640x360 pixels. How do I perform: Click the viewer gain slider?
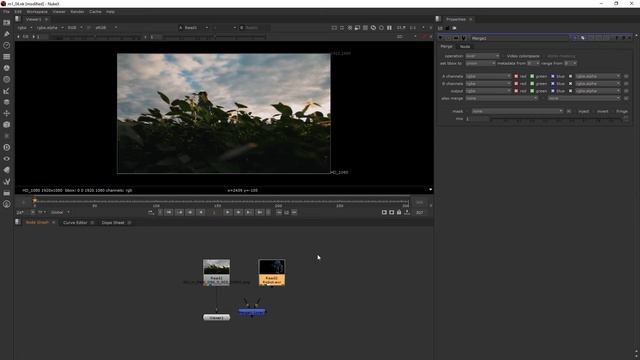96,37
